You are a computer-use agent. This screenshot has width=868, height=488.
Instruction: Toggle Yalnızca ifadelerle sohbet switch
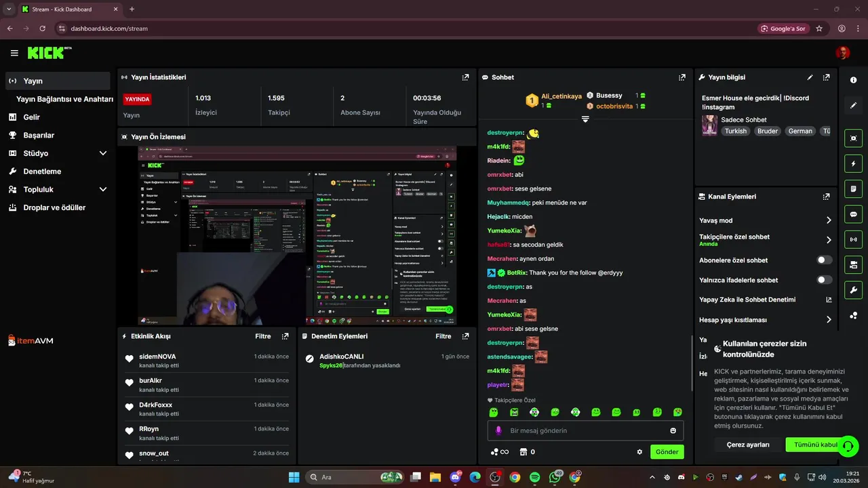point(825,280)
